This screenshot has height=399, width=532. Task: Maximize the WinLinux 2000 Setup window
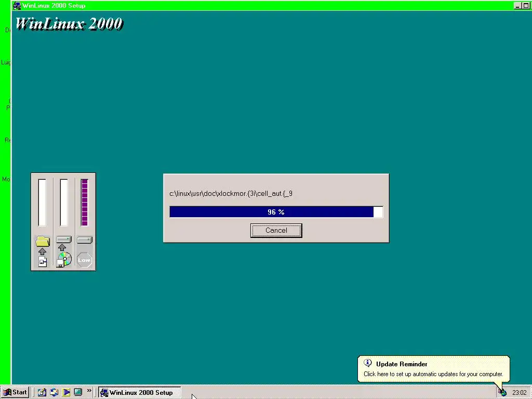tap(526, 5)
